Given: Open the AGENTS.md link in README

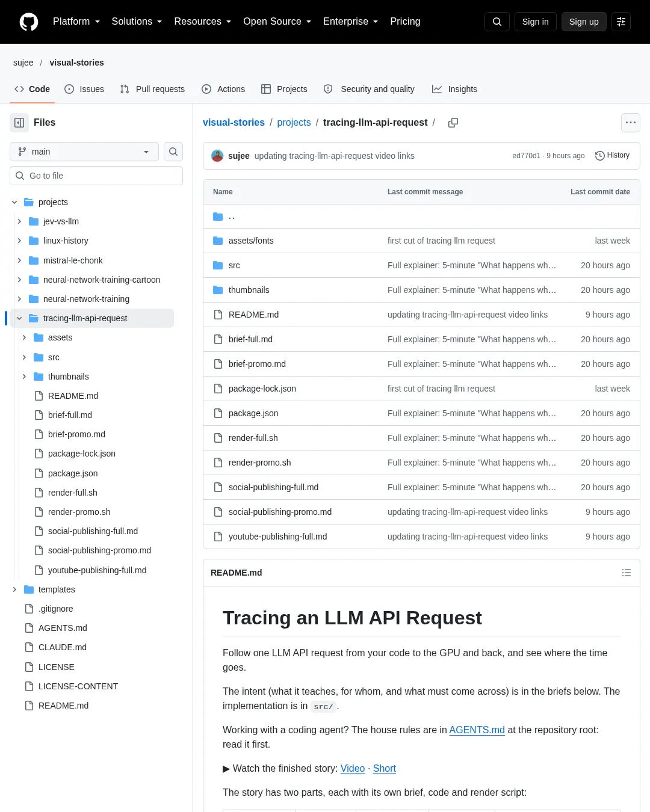Looking at the screenshot, I should pyautogui.click(x=477, y=730).
